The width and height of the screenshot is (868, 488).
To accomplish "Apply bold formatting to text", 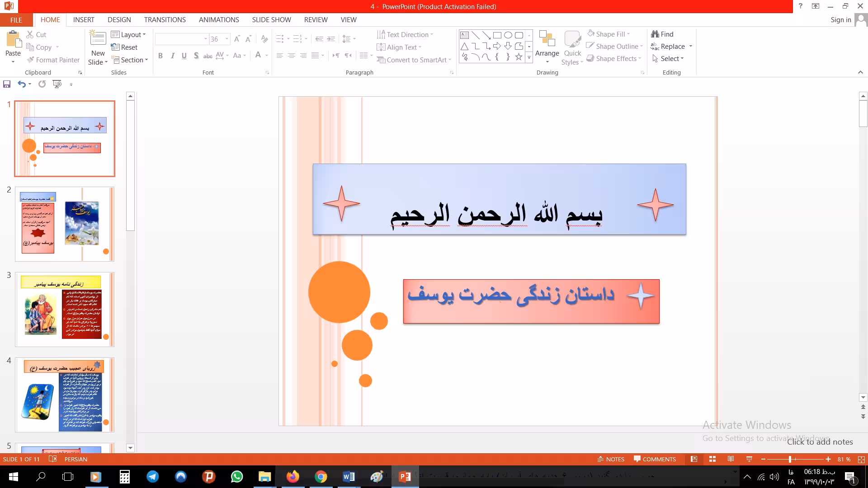I will [160, 56].
